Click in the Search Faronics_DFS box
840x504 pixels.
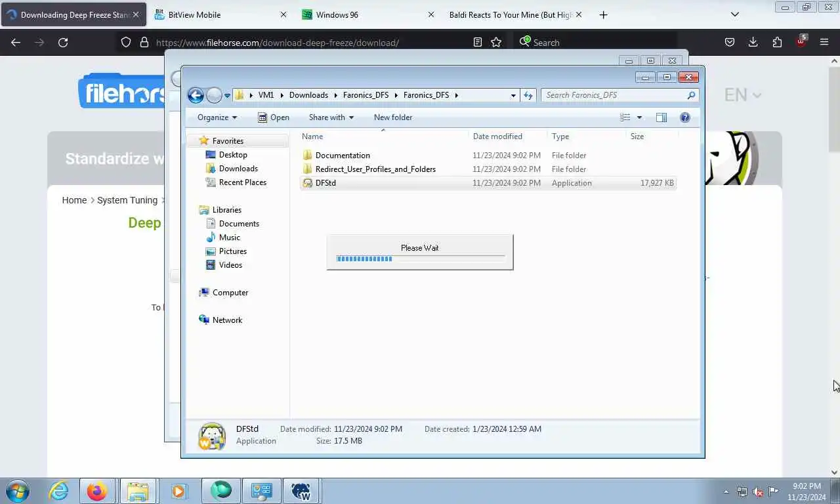[619, 95]
